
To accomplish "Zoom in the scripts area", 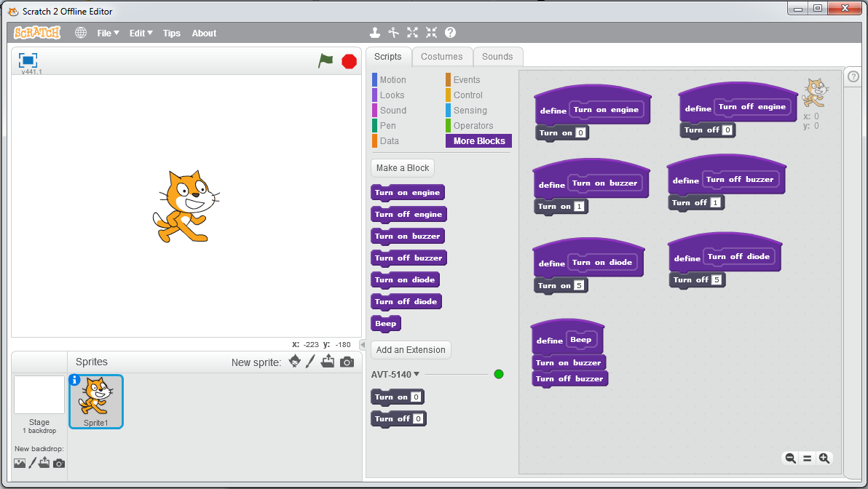I will (824, 458).
